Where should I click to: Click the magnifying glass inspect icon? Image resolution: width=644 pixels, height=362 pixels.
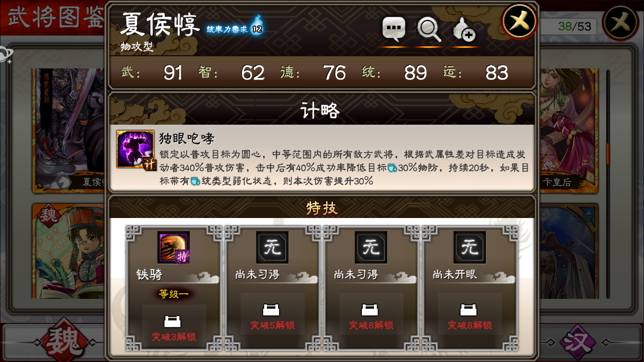(x=429, y=29)
